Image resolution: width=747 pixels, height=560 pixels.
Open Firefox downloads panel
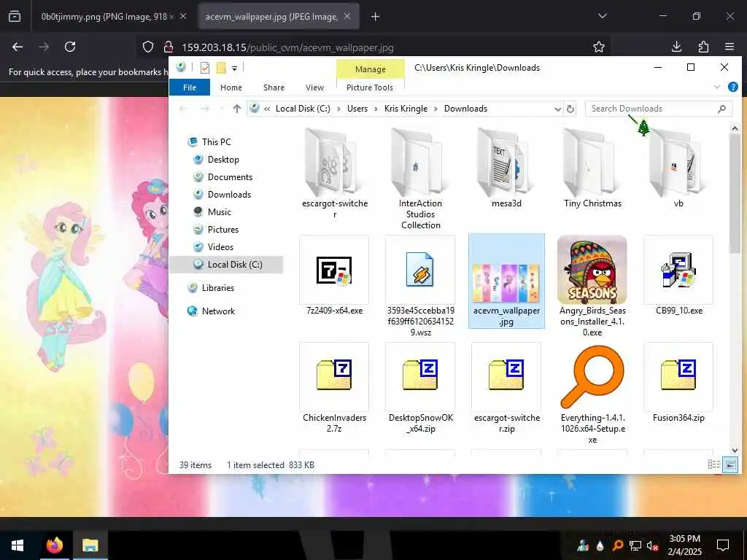(x=676, y=47)
